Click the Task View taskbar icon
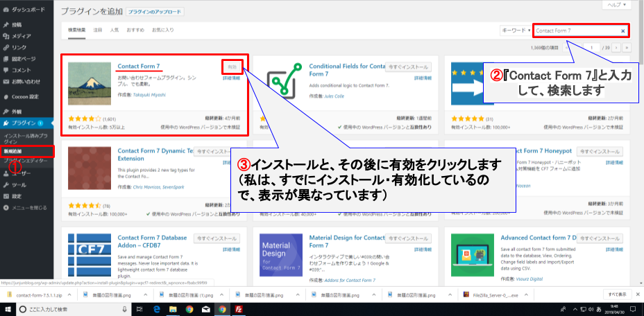Image resolution: width=644 pixels, height=316 pixels. coord(139,309)
